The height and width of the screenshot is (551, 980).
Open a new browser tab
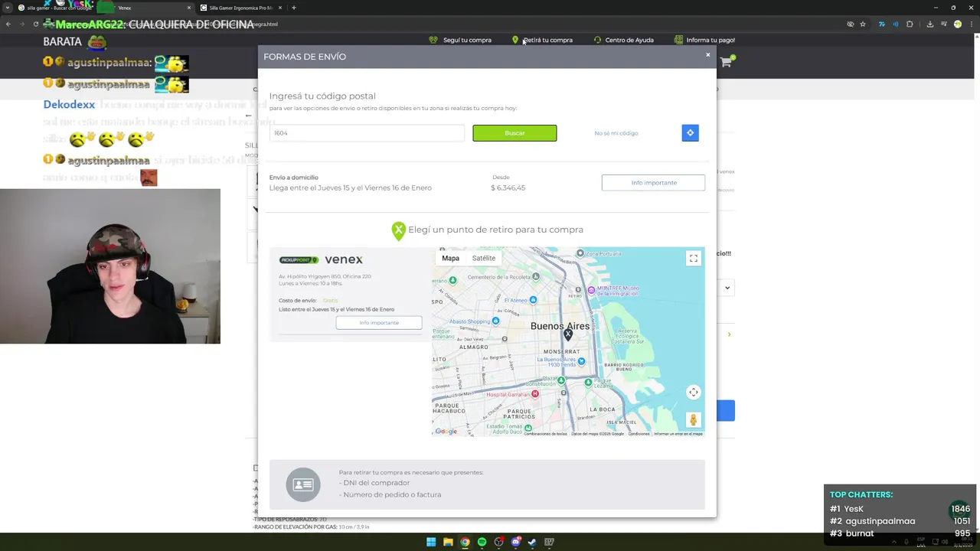point(294,8)
